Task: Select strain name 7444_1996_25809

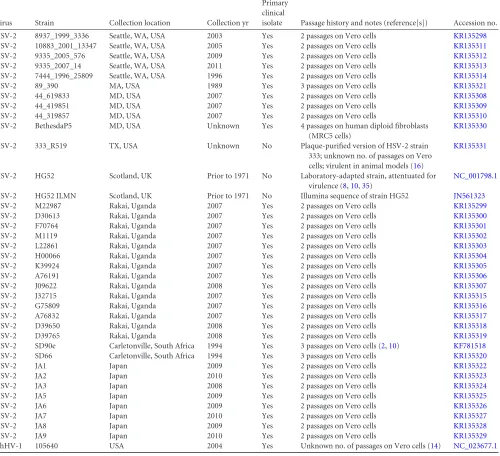Action: tap(64, 76)
